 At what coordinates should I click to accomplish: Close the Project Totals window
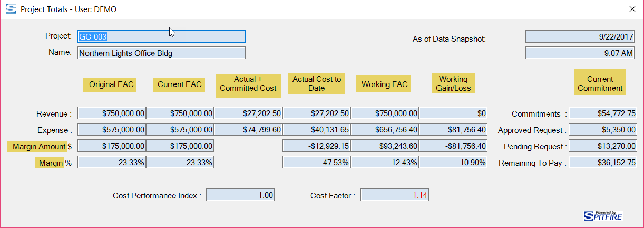pos(632,9)
